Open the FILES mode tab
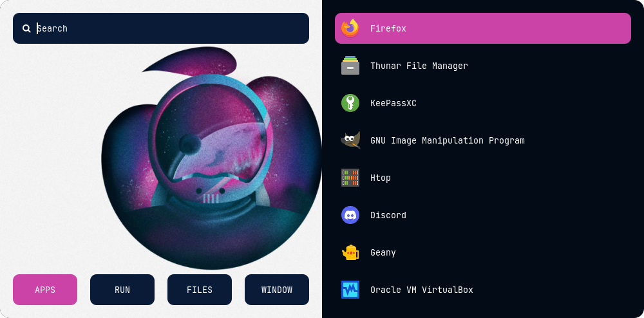 (x=200, y=290)
